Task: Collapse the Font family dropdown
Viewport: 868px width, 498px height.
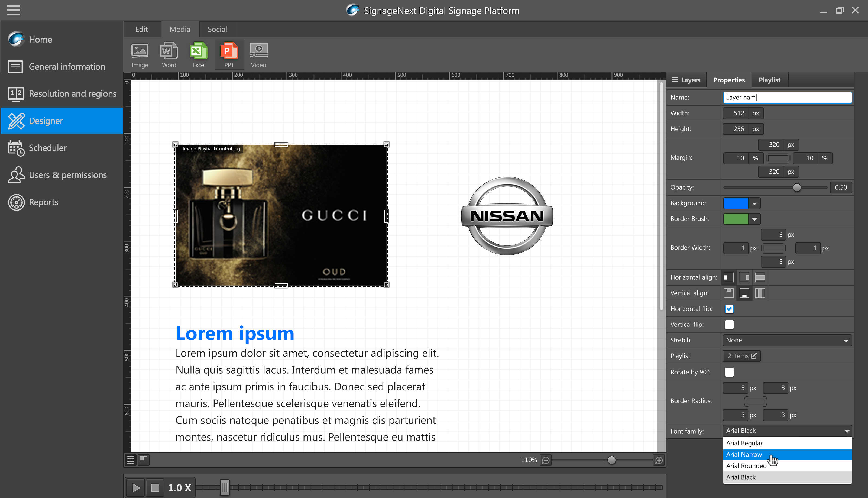Action: (x=787, y=431)
